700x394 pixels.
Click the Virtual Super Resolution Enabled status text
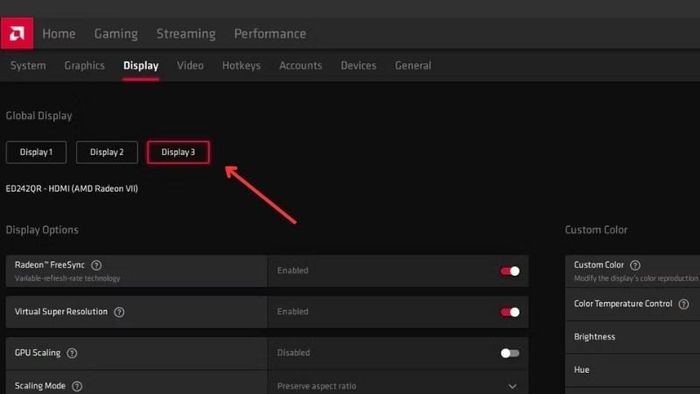tap(292, 311)
